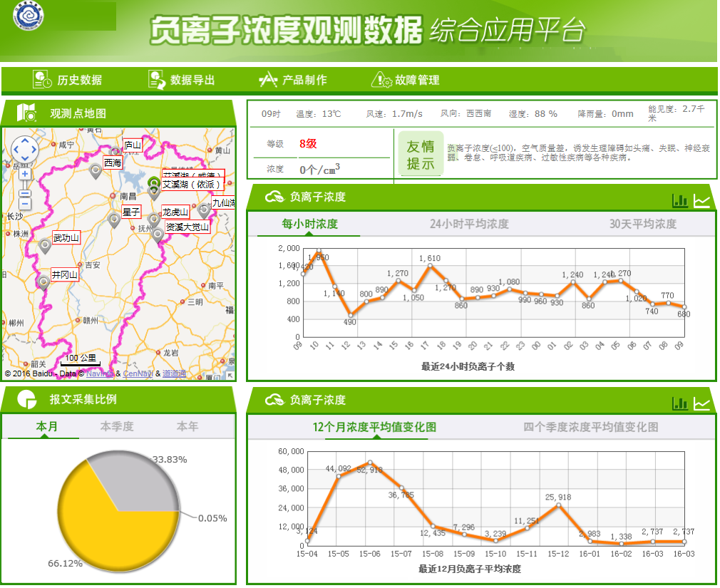This screenshot has width=720, height=588.
Task: Click the NavInfo link on the map
Action: click(100, 373)
